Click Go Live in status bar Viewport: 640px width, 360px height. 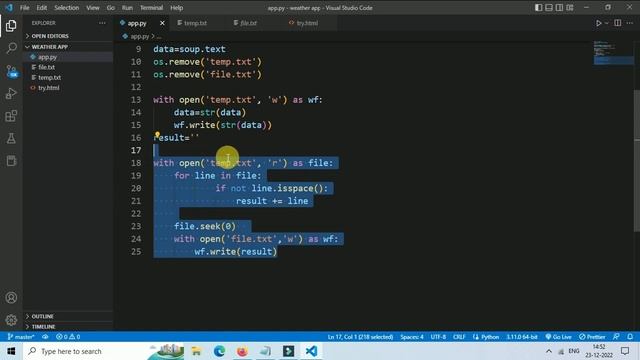pos(558,337)
